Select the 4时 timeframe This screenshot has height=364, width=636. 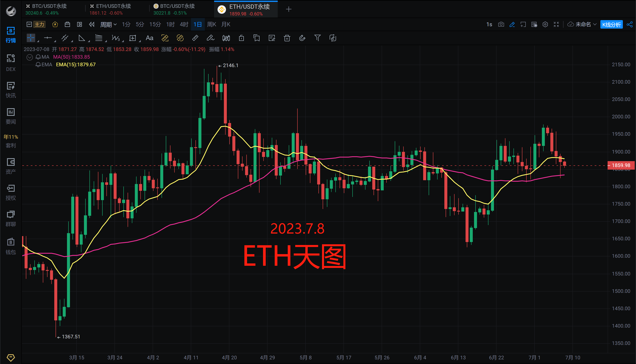point(184,24)
